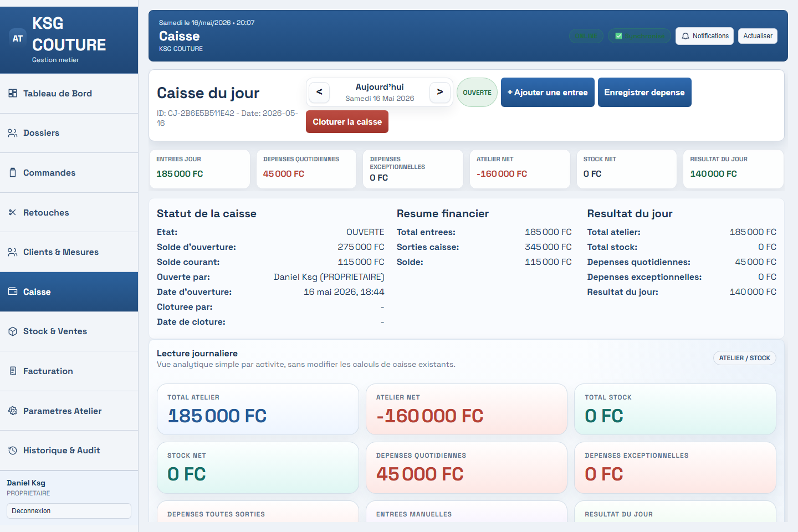Viewport: 798px width, 532px height.
Task: Open the Facturation section
Action: point(69,371)
